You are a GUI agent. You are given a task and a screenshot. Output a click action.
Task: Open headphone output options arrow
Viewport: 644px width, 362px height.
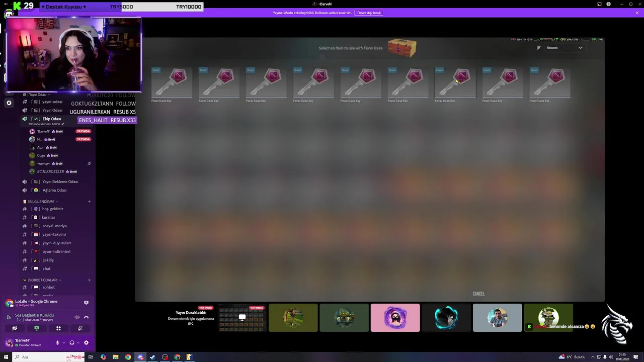coord(78,343)
